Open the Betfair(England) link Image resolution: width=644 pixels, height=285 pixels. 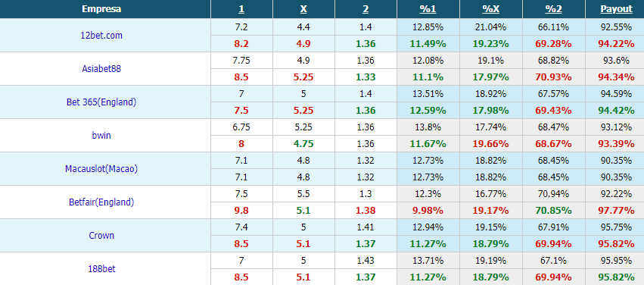pos(101,202)
